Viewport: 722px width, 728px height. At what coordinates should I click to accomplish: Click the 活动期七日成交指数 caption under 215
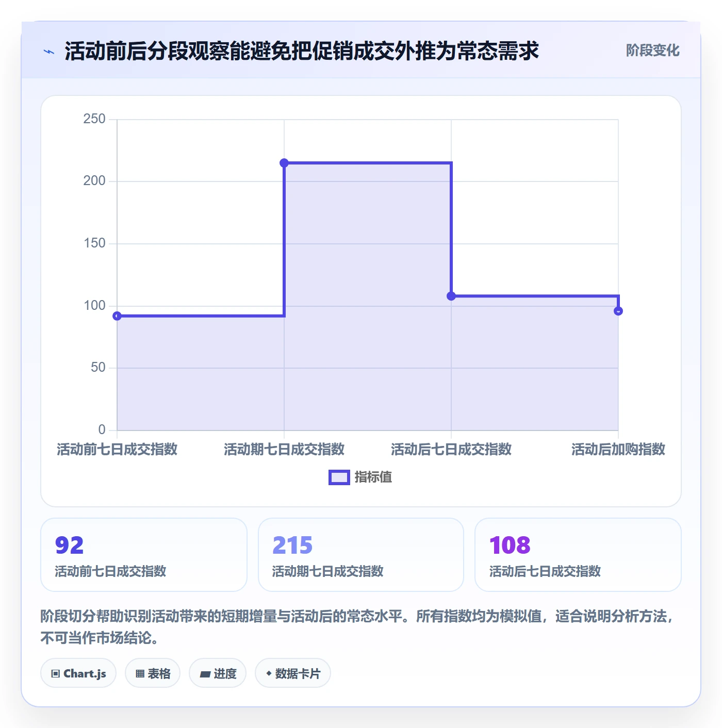pos(327,571)
